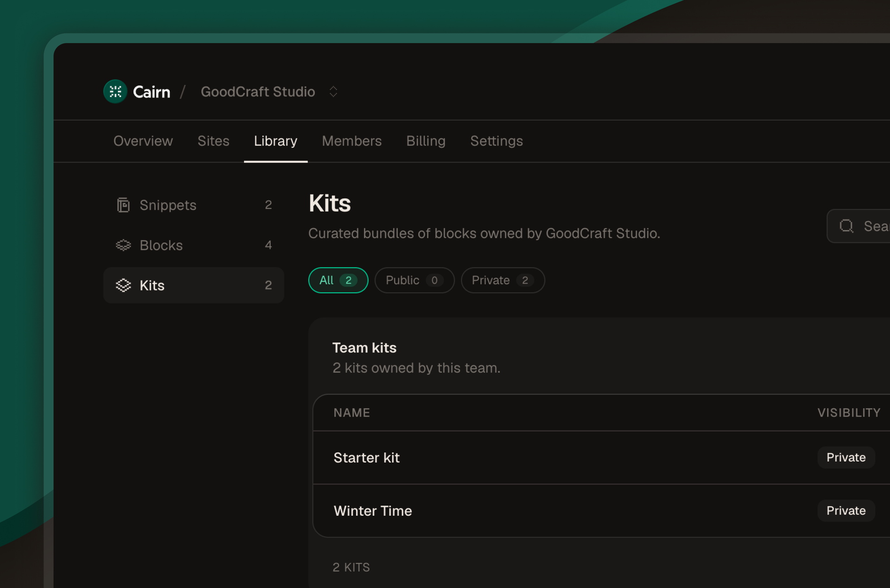Open the Starter kit row
The height and width of the screenshot is (588, 890).
click(602, 458)
